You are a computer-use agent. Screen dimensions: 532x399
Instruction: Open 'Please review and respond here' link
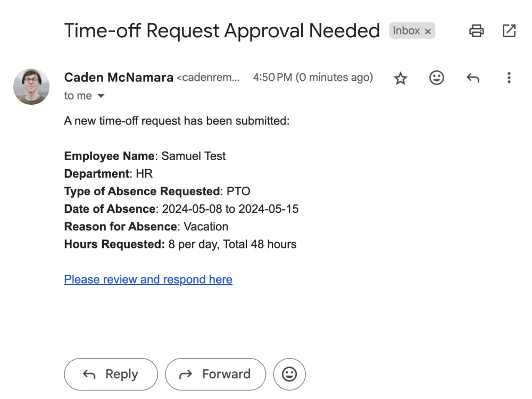(x=148, y=279)
